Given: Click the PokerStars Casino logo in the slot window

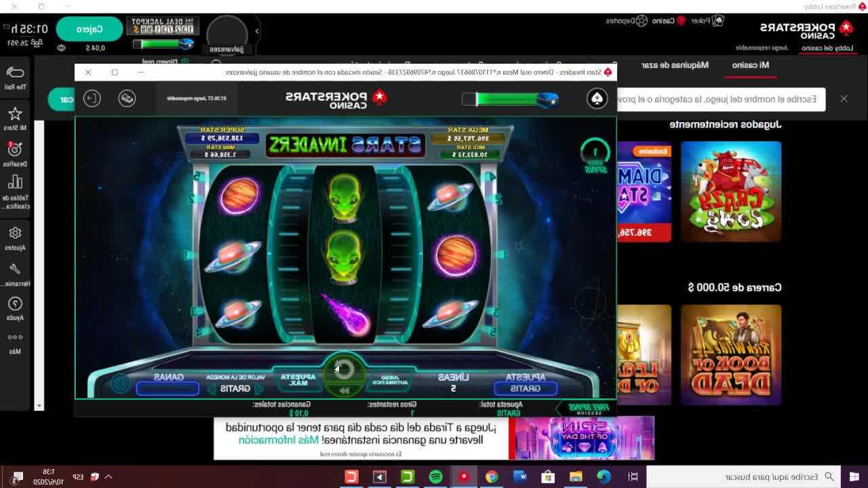Looking at the screenshot, I should point(336,99).
